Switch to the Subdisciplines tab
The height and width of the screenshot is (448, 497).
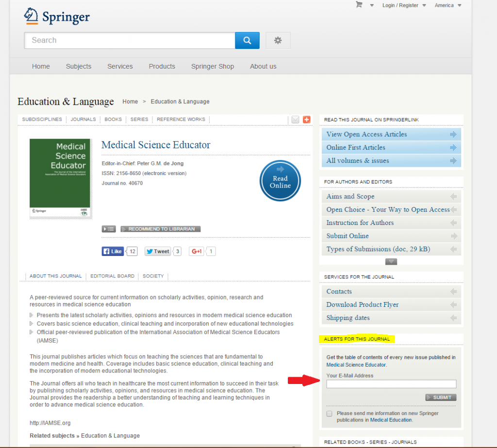tap(42, 119)
